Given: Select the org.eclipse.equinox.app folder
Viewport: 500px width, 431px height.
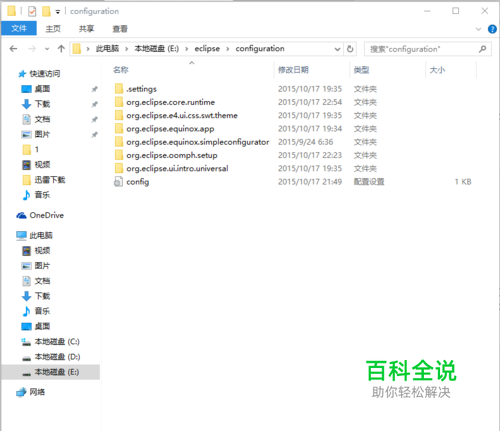Looking at the screenshot, I should coord(164,129).
